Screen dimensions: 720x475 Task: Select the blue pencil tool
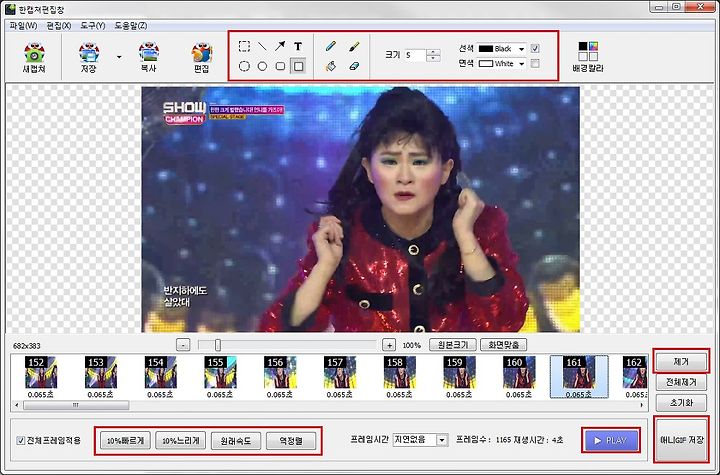tap(331, 46)
